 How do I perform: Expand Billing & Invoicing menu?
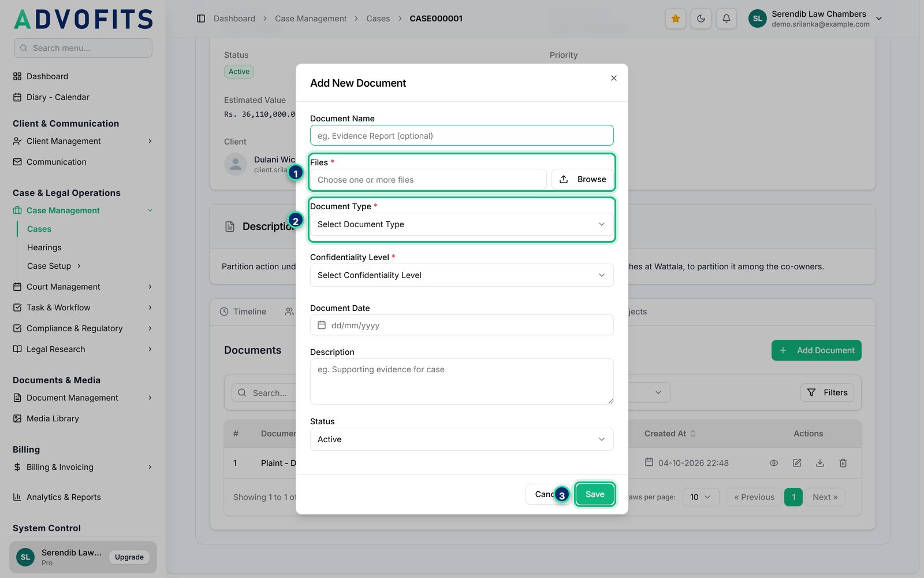[83, 467]
